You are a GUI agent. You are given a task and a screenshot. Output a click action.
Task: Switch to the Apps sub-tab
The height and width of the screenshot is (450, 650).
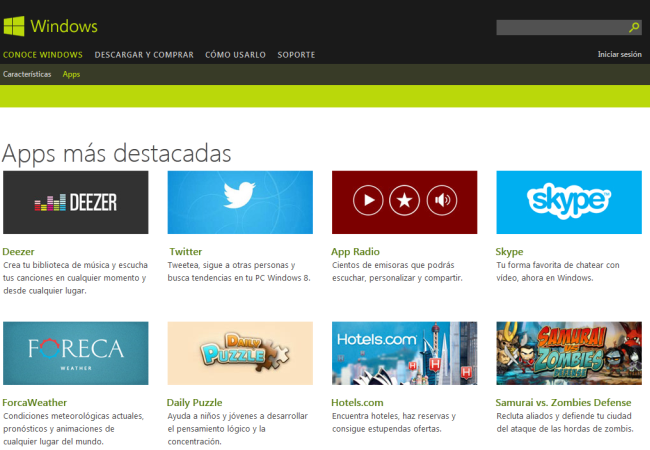pyautogui.click(x=71, y=75)
